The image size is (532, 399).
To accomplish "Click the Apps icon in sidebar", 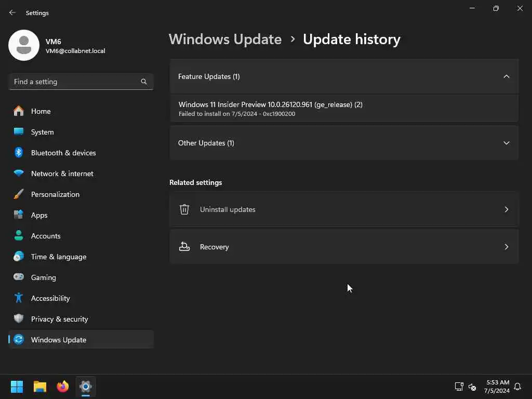I will 19,215.
